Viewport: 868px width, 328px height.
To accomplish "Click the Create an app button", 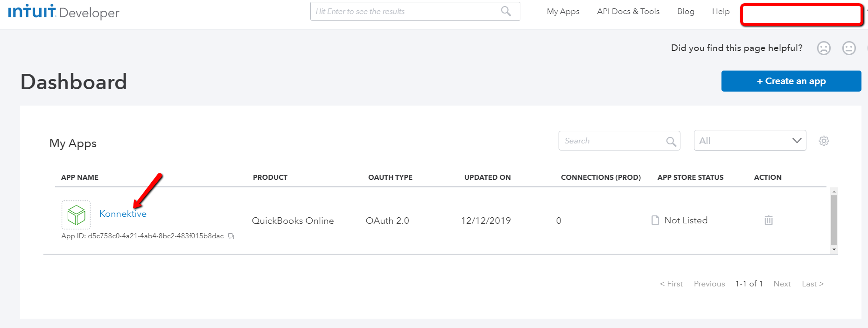I will click(x=791, y=81).
